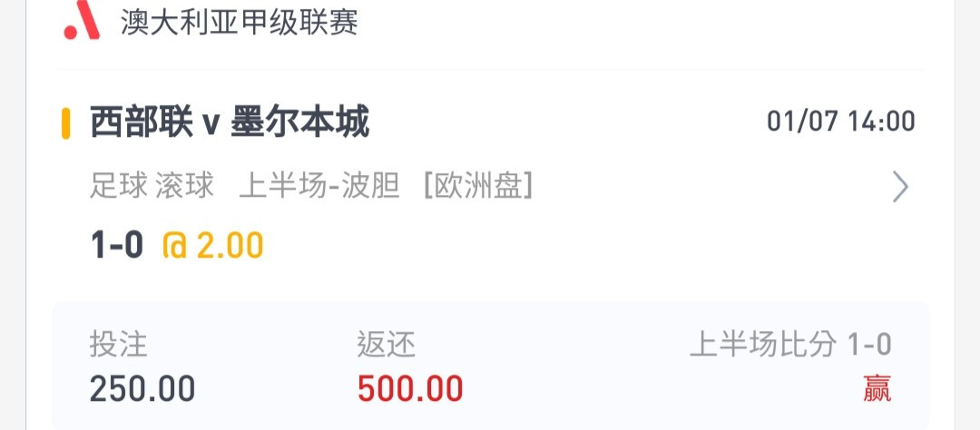Select the red 500.00 return amount
The height and width of the screenshot is (430, 980).
click(410, 389)
